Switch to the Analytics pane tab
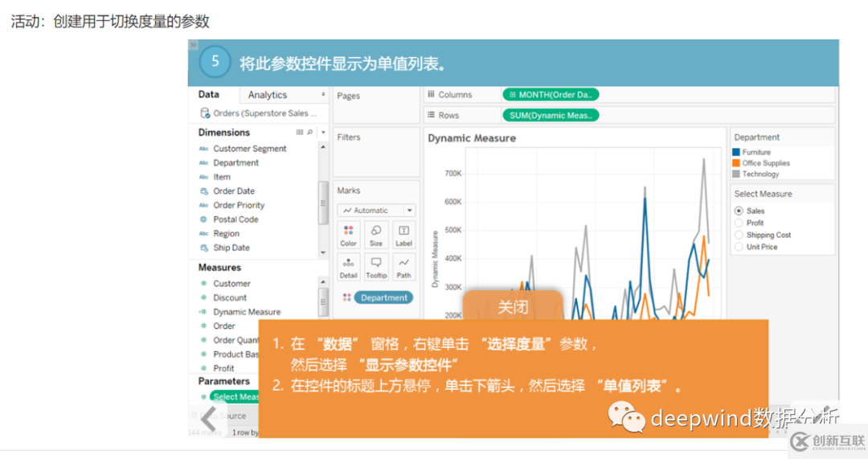This screenshot has height=459, width=868. pyautogui.click(x=268, y=95)
